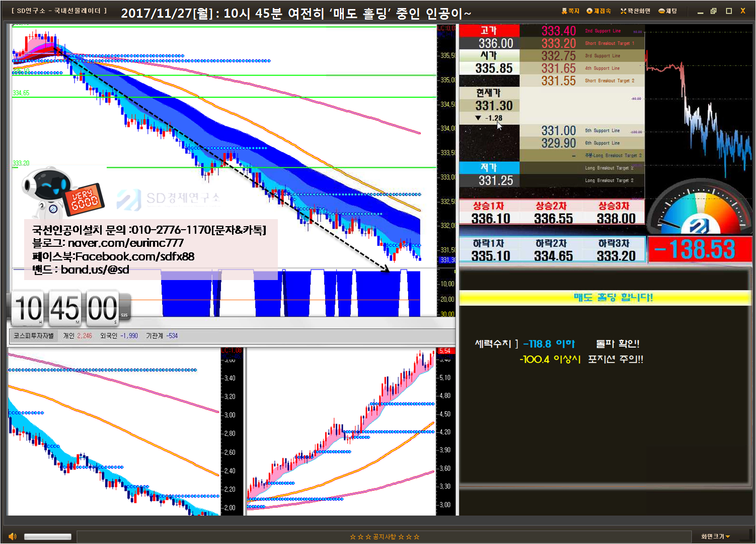Viewport: 756px width, 544px height.
Task: Click the seconds digit 00 on the clock
Action: 103,308
